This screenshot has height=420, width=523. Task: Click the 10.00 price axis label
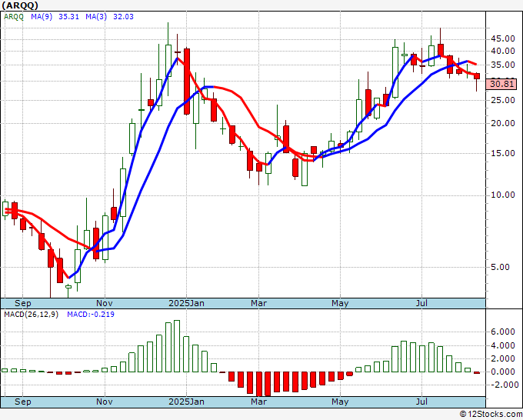503,195
